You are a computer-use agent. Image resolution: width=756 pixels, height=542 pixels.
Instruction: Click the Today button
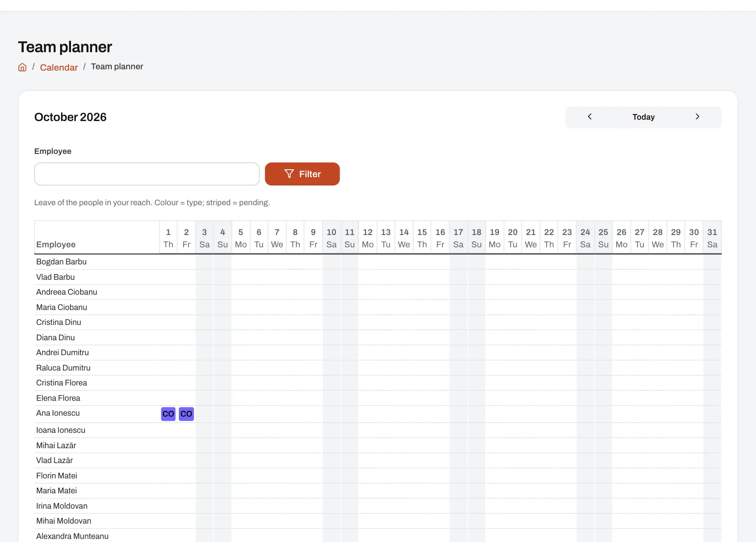(643, 117)
